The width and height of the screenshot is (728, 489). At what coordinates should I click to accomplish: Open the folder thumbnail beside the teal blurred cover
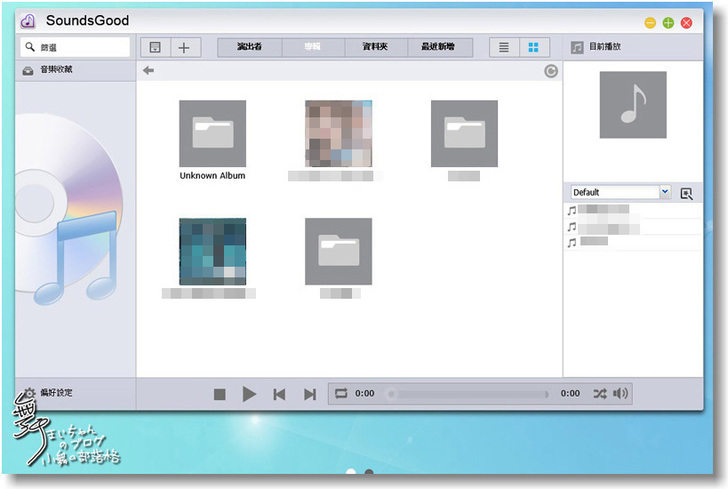[x=338, y=252]
